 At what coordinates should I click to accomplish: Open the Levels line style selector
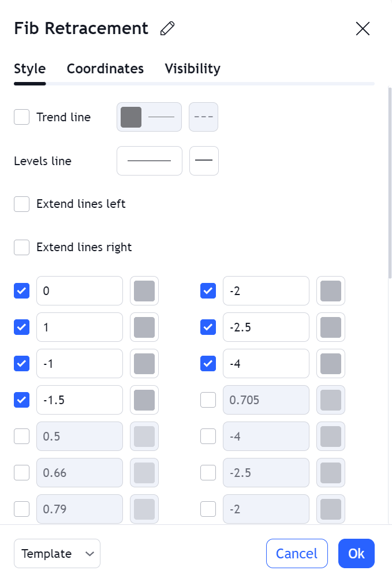[204, 161]
